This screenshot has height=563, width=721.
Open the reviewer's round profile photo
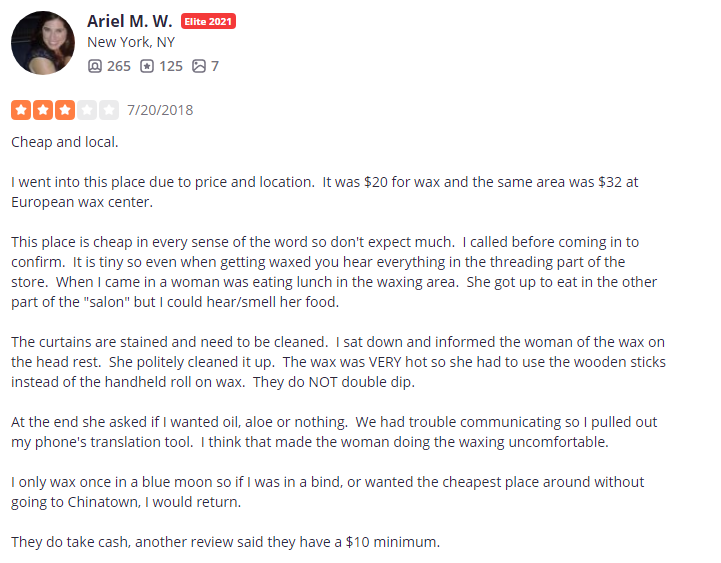tap(42, 43)
